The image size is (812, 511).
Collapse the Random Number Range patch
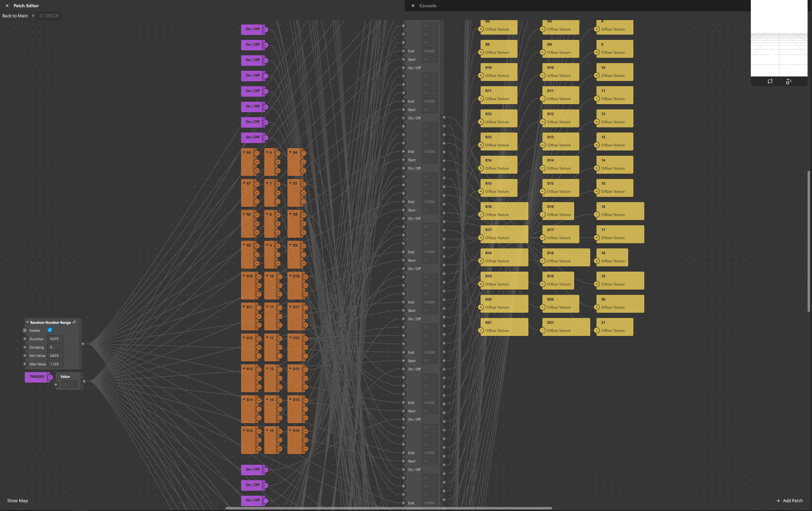27,322
